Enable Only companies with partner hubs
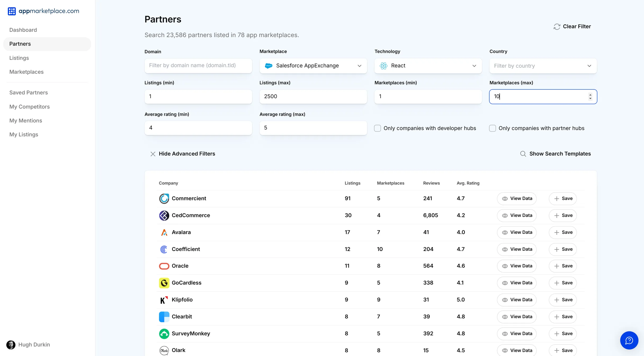Viewport: 644px width, 356px height. (x=492, y=128)
